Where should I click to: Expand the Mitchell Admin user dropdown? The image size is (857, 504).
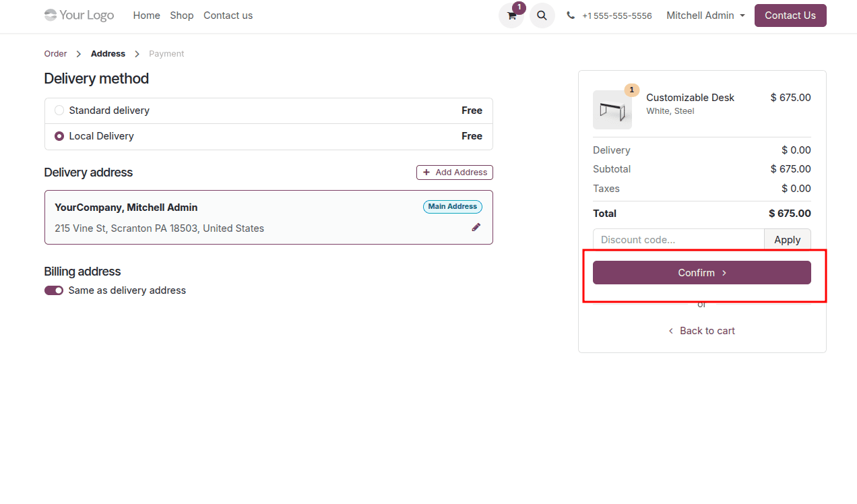[705, 15]
